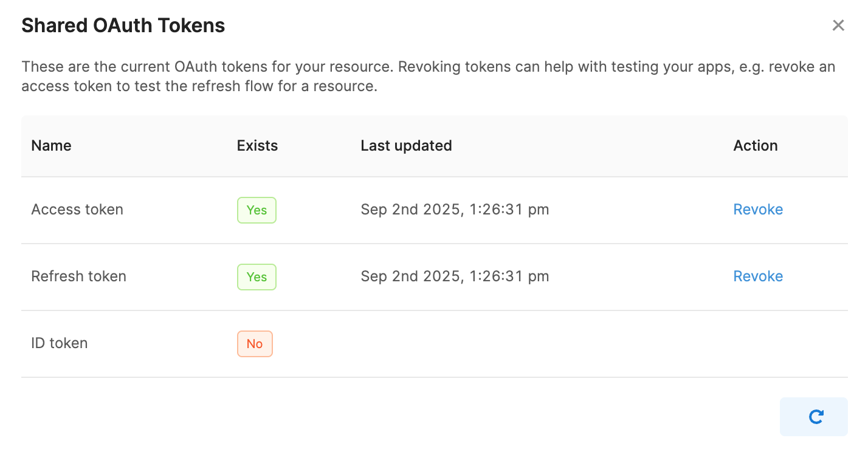The width and height of the screenshot is (868, 452).
Task: Click Access token last updated timestamp
Action: click(x=455, y=210)
